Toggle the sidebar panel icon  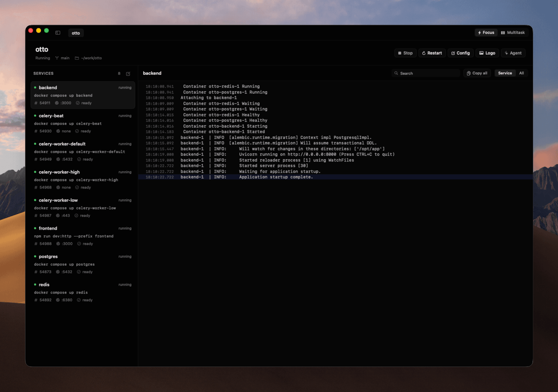58,33
